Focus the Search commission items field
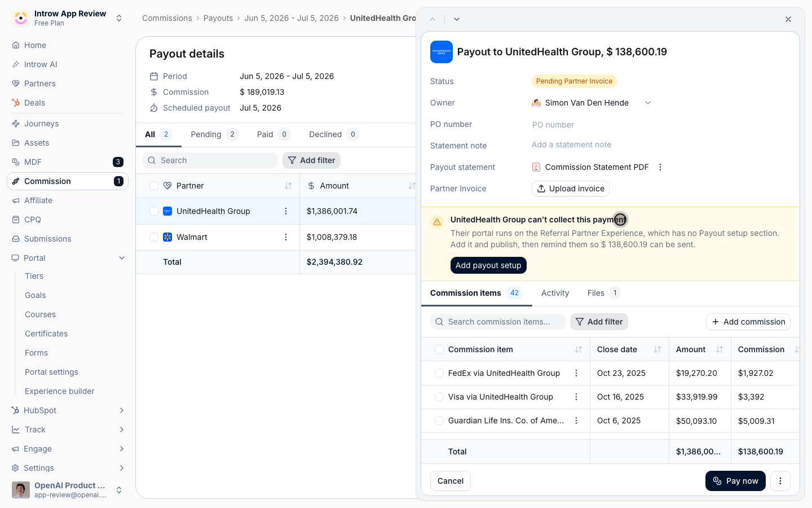 (498, 322)
